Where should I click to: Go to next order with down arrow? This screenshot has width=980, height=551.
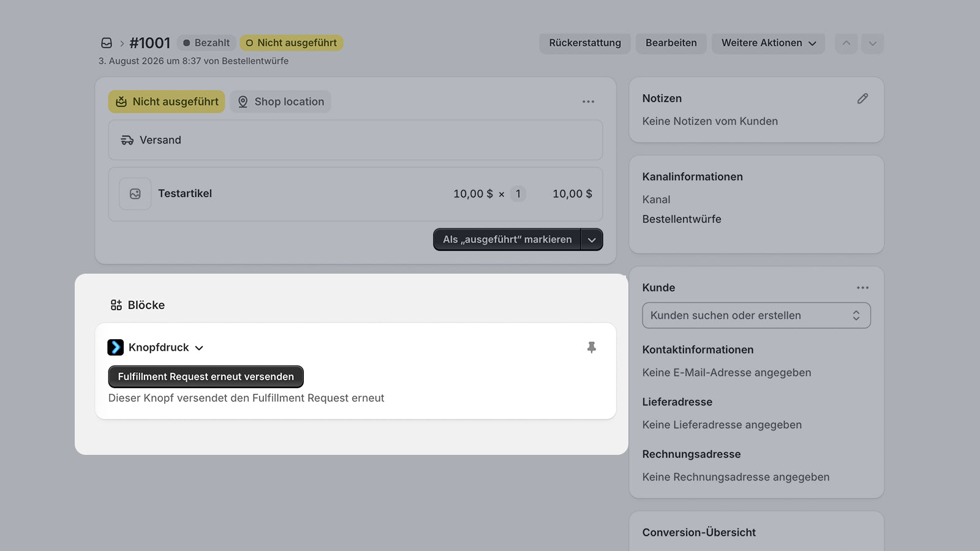(873, 43)
